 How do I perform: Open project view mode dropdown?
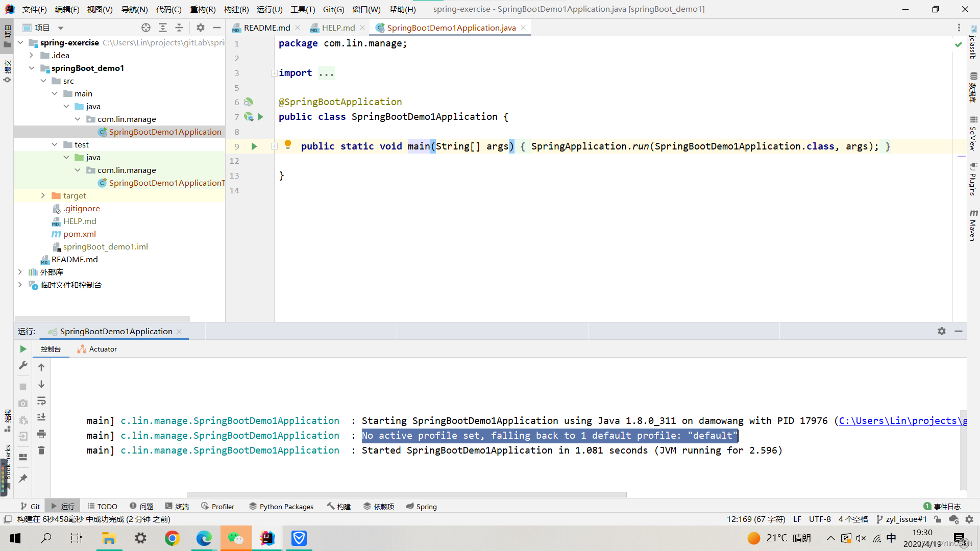click(x=61, y=28)
